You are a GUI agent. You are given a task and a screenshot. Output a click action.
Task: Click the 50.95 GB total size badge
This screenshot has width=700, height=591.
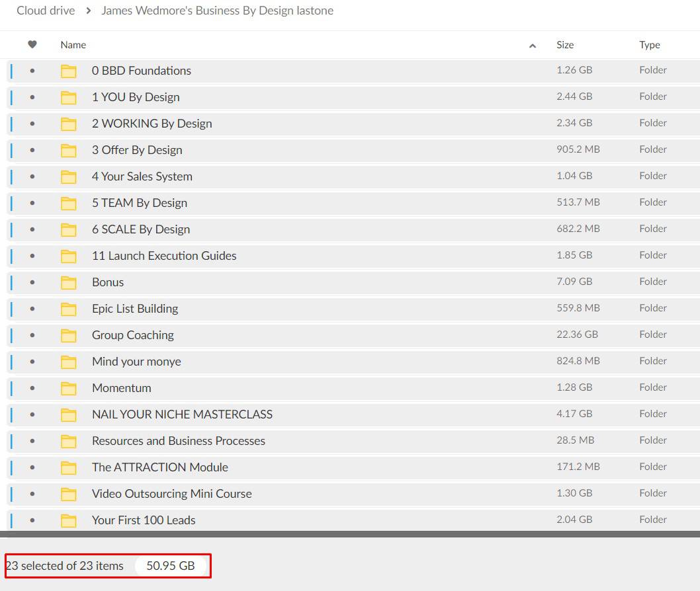[x=170, y=566]
